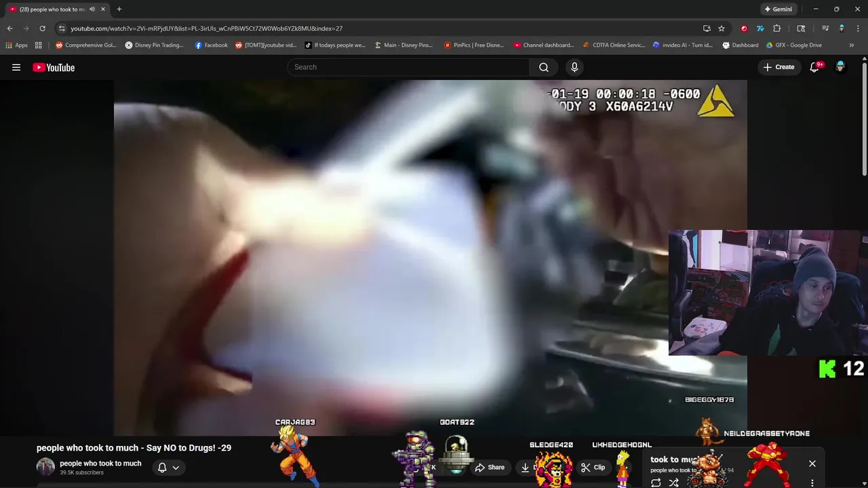The width and height of the screenshot is (868, 488).
Task: Close the playlist panel
Action: tap(812, 464)
